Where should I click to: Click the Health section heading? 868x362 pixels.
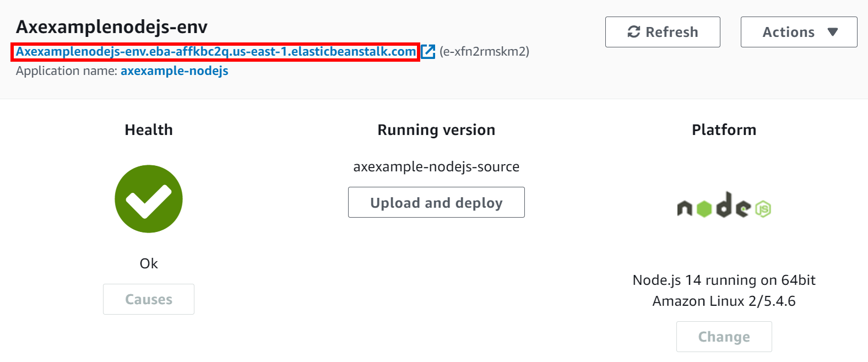[149, 130]
